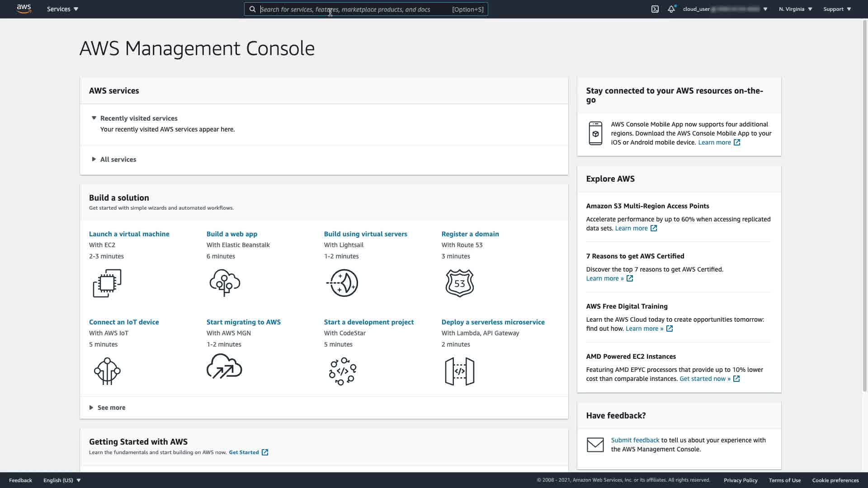Click the AWS IoT device icon

[107, 371]
